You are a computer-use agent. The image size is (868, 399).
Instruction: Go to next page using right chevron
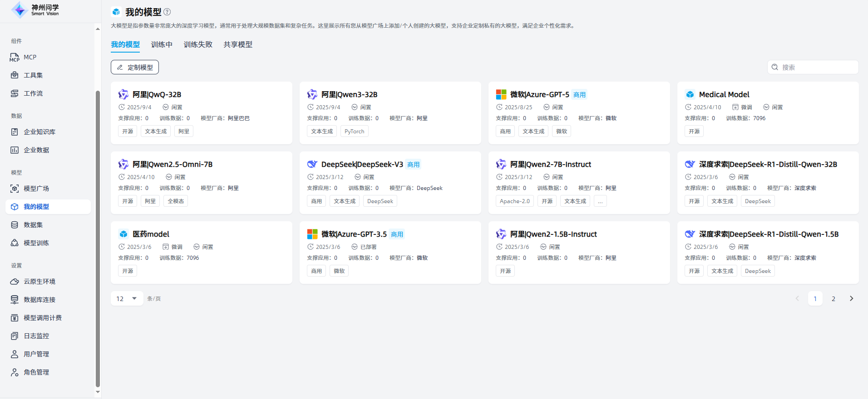851,298
